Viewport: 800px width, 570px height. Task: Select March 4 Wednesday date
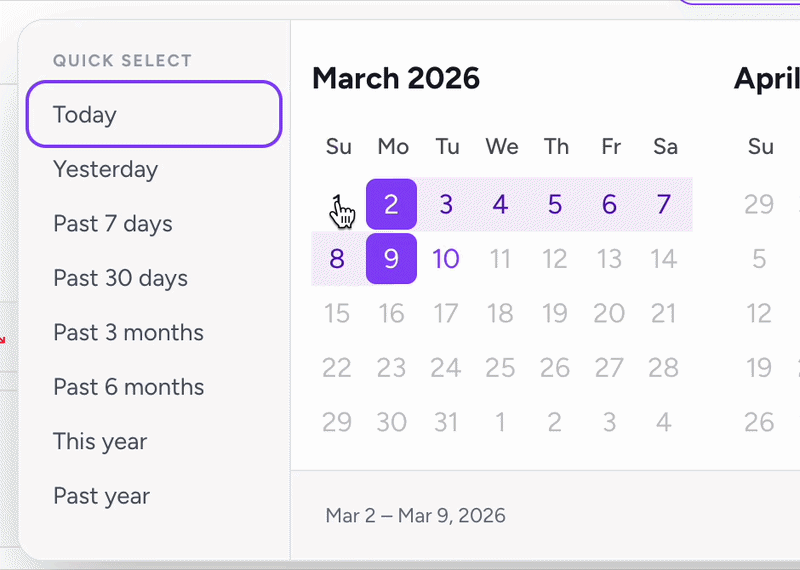501,204
